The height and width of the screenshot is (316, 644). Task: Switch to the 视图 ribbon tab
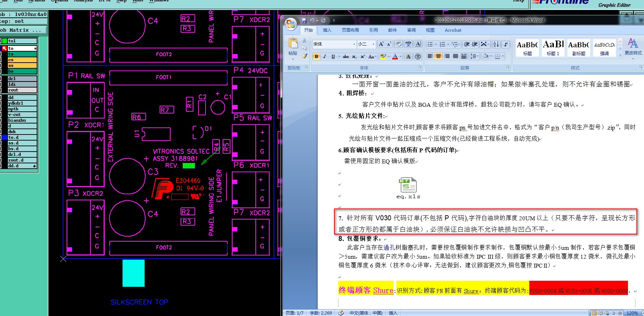tap(430, 30)
